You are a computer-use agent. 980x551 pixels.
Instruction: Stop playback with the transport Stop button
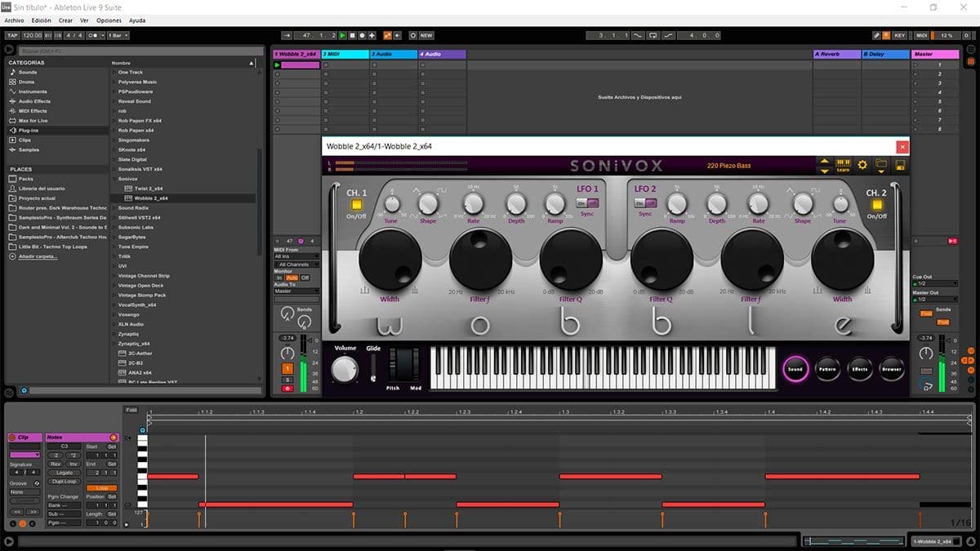[x=353, y=35]
